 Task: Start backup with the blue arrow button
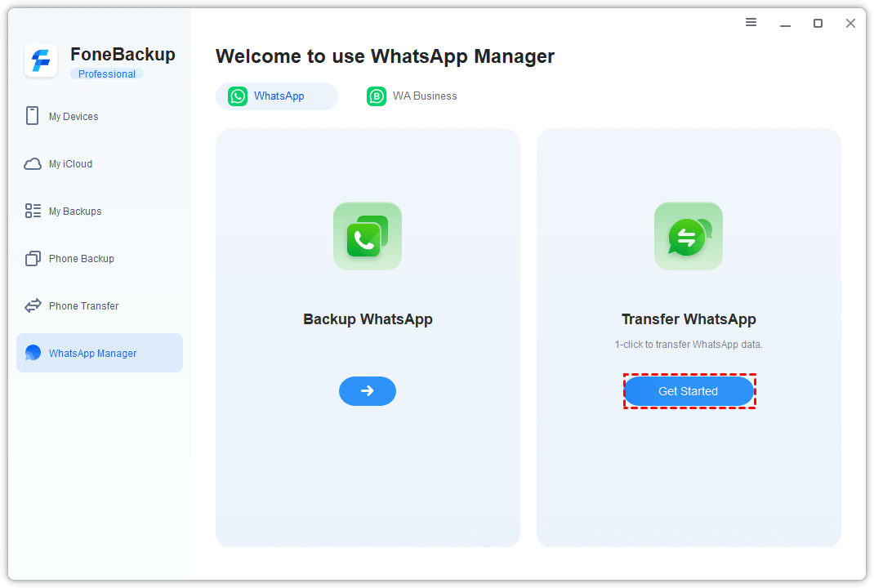[368, 390]
